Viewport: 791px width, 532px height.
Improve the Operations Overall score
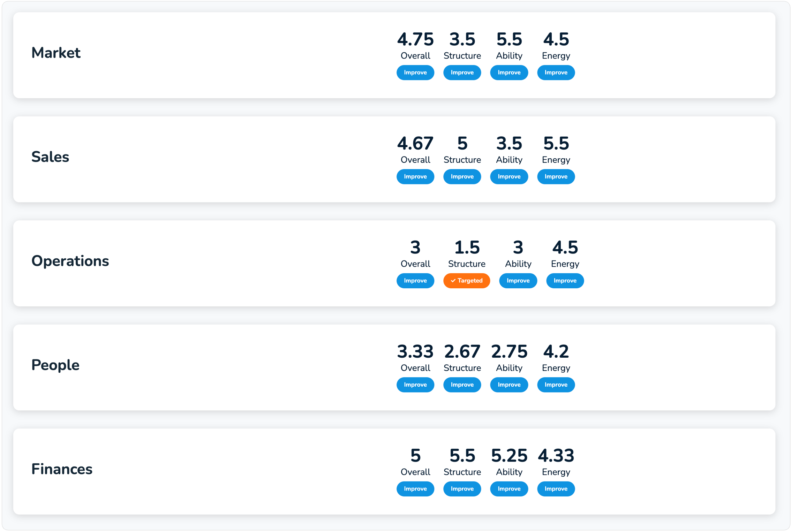pos(415,281)
